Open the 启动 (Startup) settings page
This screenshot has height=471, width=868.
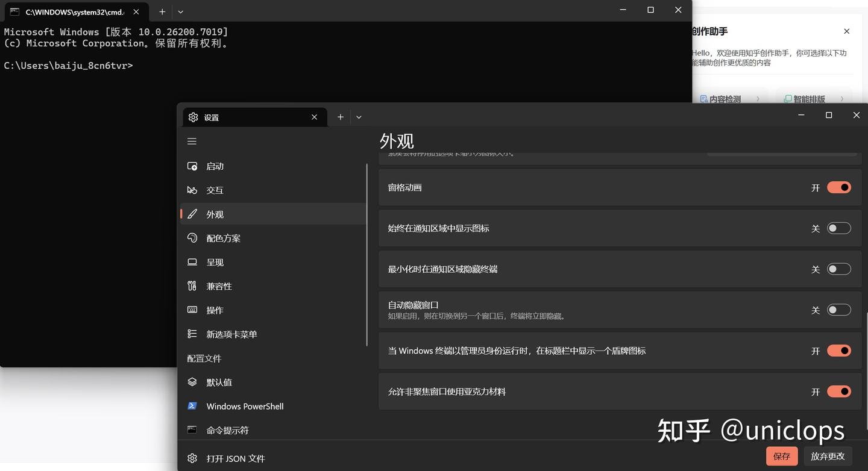pyautogui.click(x=215, y=166)
